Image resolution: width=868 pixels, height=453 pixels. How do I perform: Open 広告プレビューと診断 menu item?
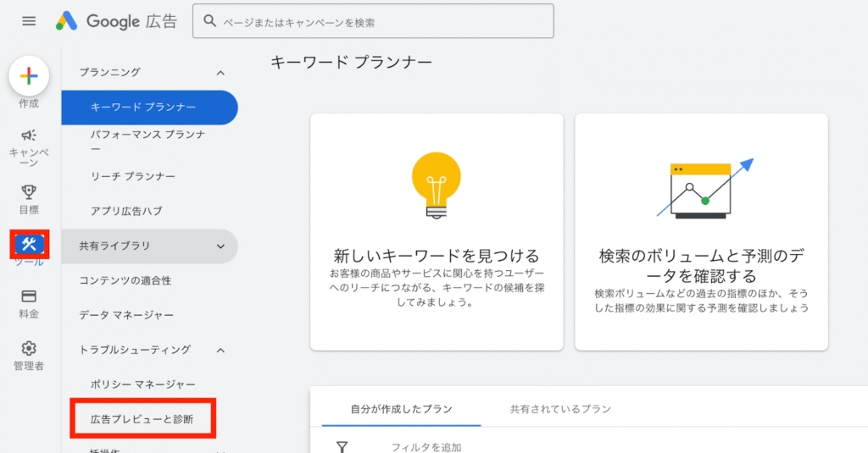[142, 418]
